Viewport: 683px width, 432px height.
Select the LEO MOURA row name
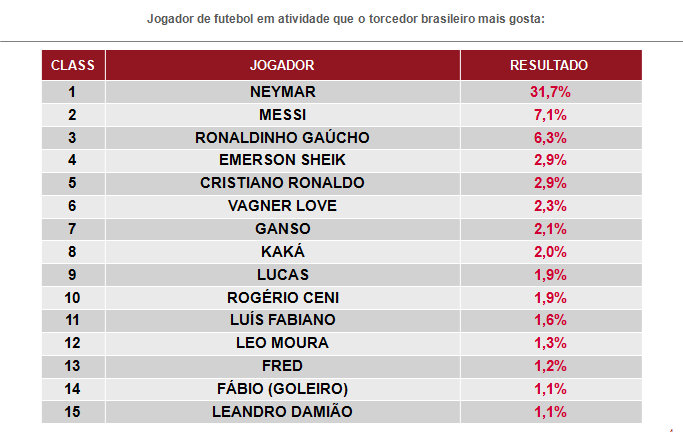coord(282,343)
